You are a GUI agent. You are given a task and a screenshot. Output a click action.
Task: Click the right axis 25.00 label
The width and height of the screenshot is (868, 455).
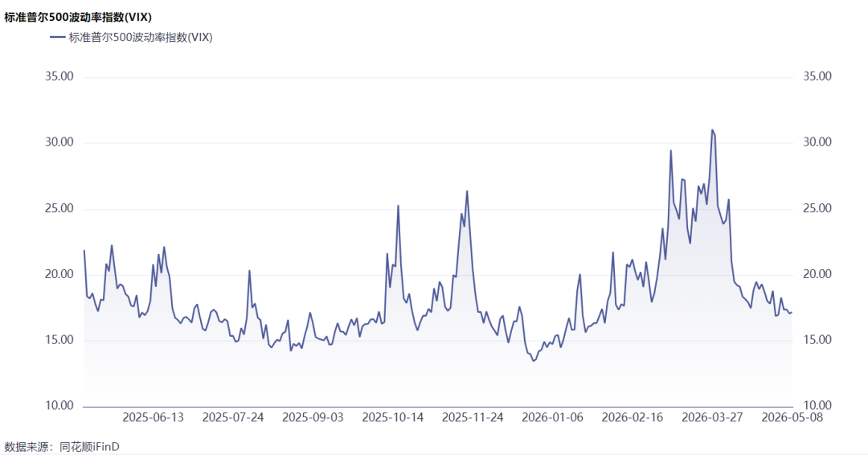click(x=817, y=209)
